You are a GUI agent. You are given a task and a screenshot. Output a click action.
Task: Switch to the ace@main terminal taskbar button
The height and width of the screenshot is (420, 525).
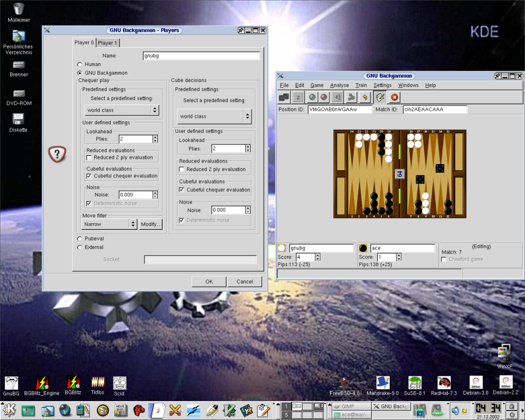pyautogui.click(x=351, y=415)
